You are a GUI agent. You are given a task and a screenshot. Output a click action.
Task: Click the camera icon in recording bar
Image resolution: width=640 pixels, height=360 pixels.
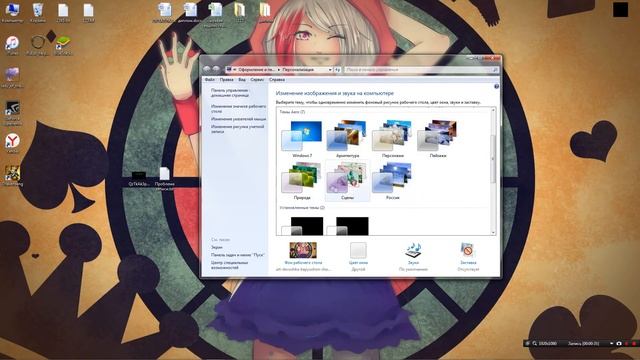[619, 344]
